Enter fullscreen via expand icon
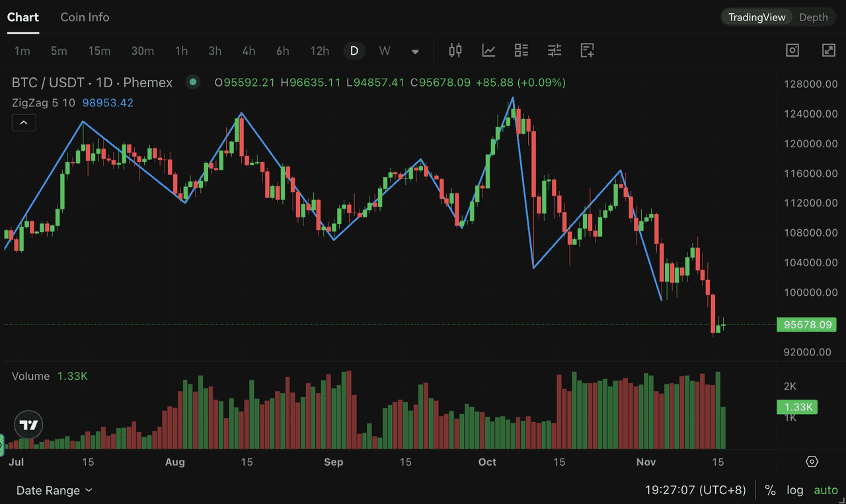Image resolution: width=846 pixels, height=504 pixels. [x=828, y=50]
